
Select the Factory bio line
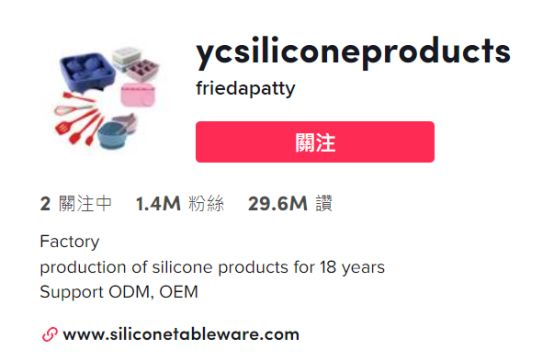tap(70, 242)
